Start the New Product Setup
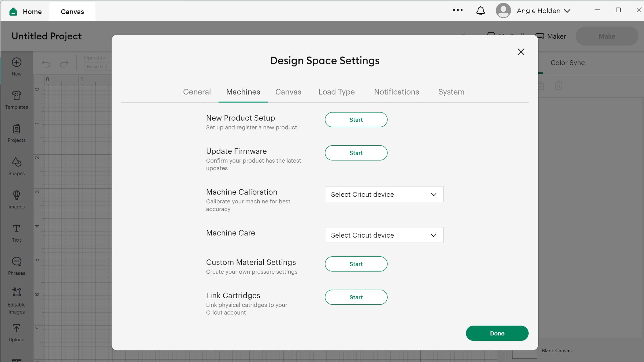 [x=356, y=120]
